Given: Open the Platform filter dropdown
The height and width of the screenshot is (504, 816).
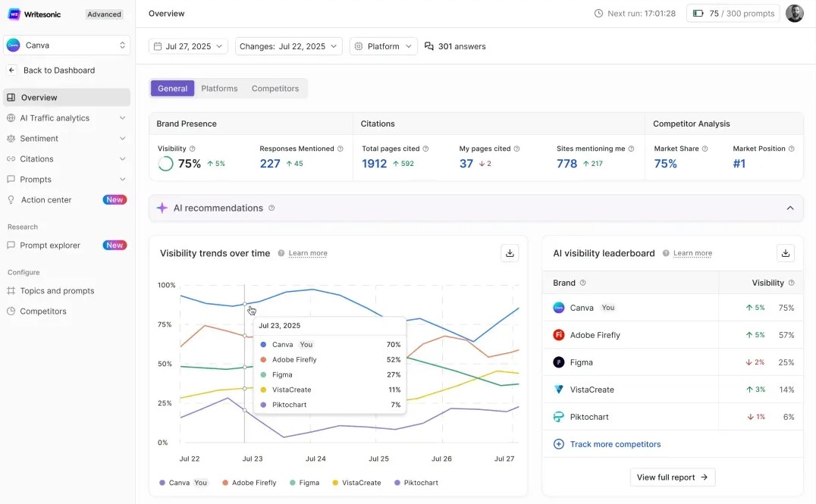Looking at the screenshot, I should (x=383, y=45).
